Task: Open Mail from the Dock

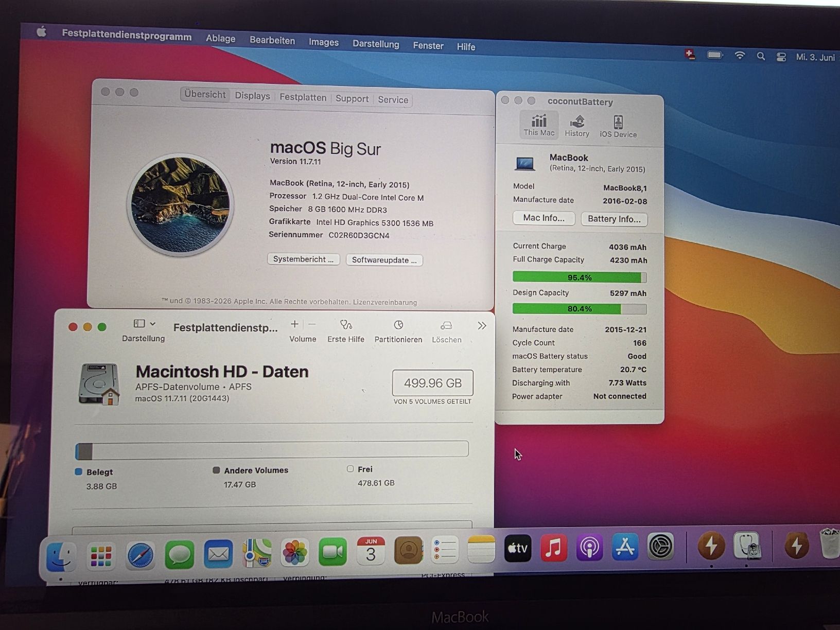Action: click(x=218, y=554)
